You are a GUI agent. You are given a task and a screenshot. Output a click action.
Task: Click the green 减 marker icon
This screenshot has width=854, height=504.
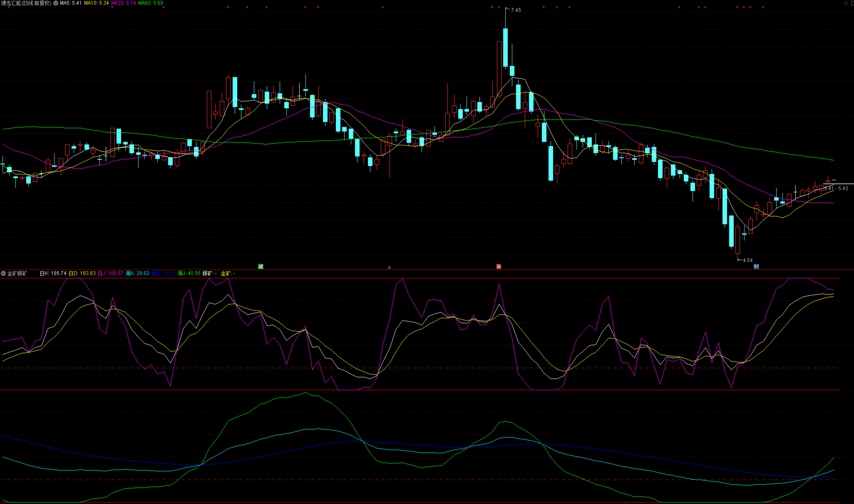(261, 267)
